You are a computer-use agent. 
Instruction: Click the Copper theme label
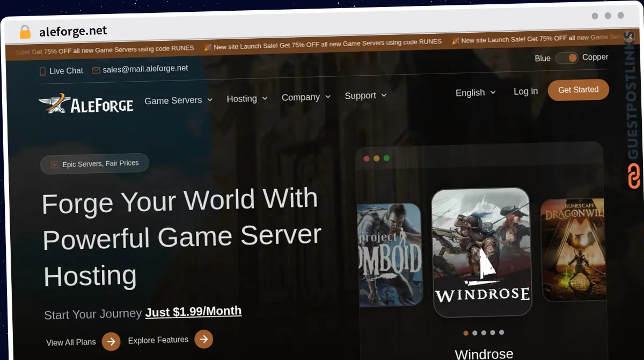595,57
